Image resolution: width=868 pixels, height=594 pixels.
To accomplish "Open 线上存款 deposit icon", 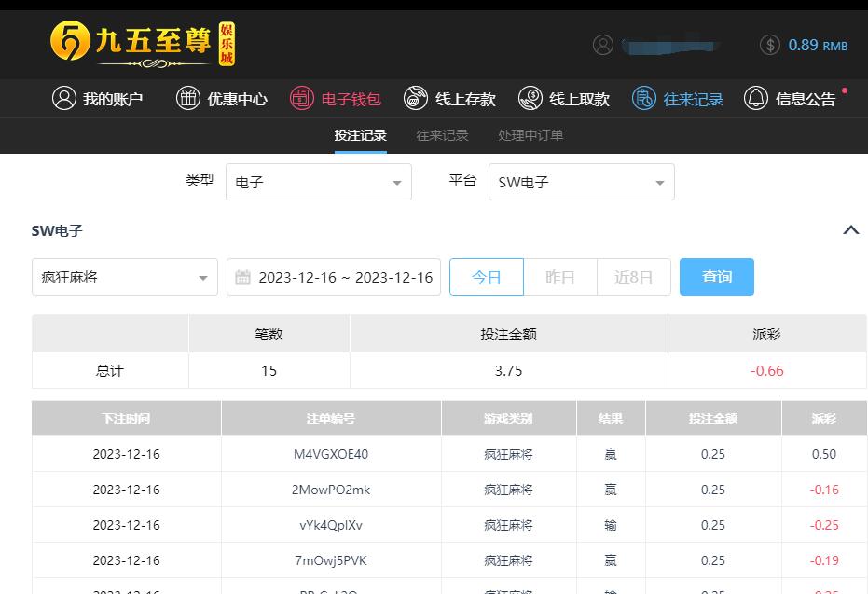I will pyautogui.click(x=415, y=98).
